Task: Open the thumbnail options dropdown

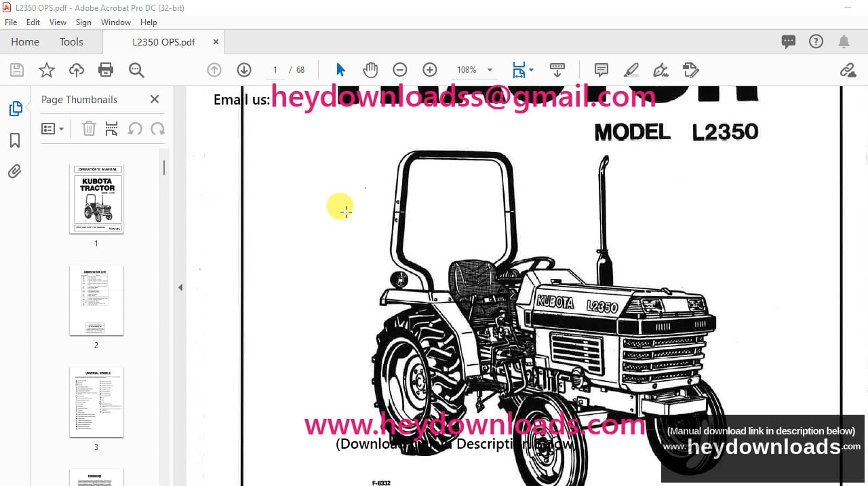Action: click(52, 129)
